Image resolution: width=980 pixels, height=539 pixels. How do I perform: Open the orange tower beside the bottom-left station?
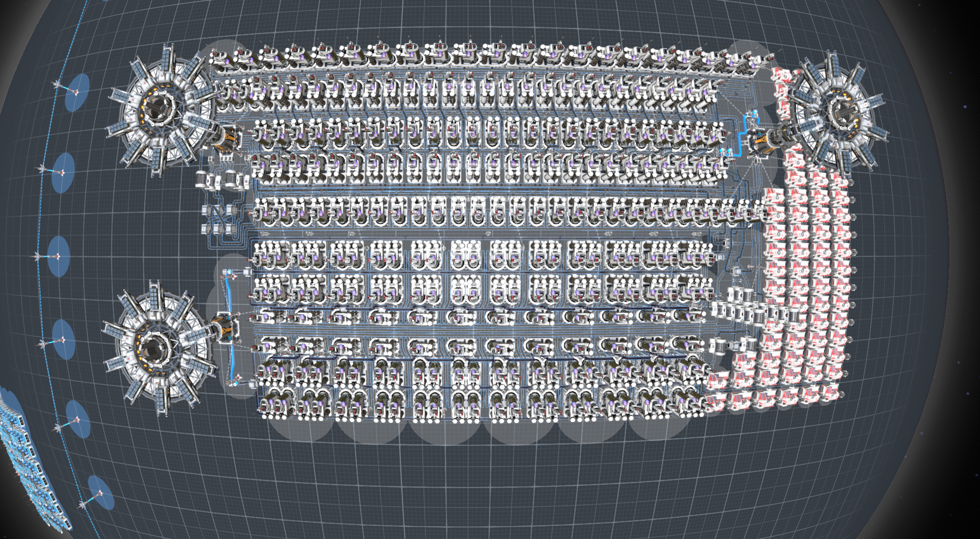(224, 327)
